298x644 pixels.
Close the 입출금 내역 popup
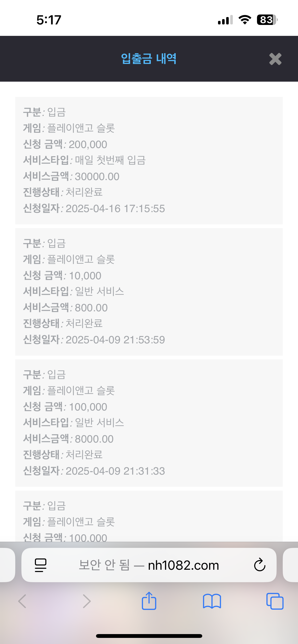pos(275,59)
